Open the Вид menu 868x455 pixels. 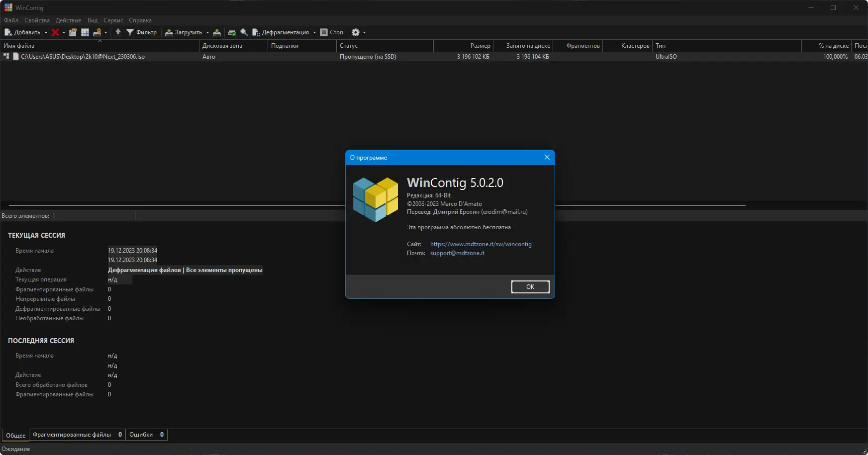click(93, 20)
